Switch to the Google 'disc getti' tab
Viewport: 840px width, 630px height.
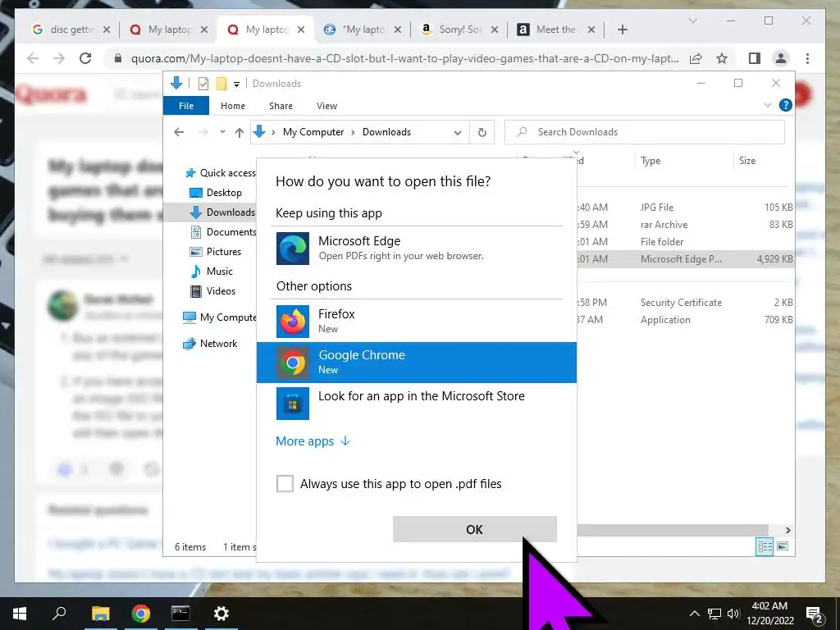[71, 30]
